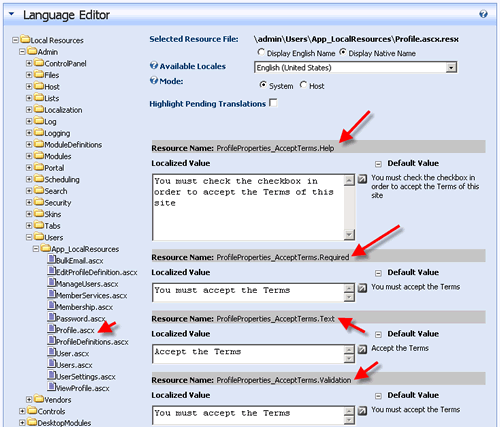Collapse the Users folder in the tree
Screen dimensions: 500x427
point(29,237)
